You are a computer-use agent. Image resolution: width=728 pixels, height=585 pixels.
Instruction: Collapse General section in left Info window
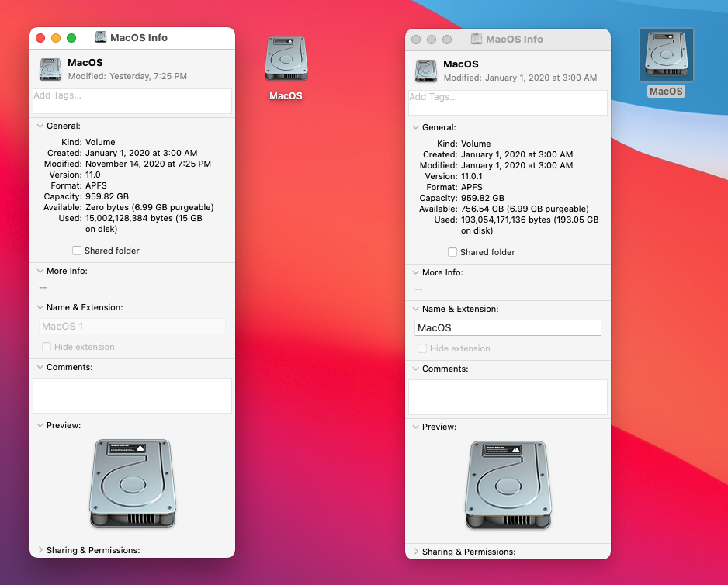[x=40, y=126]
